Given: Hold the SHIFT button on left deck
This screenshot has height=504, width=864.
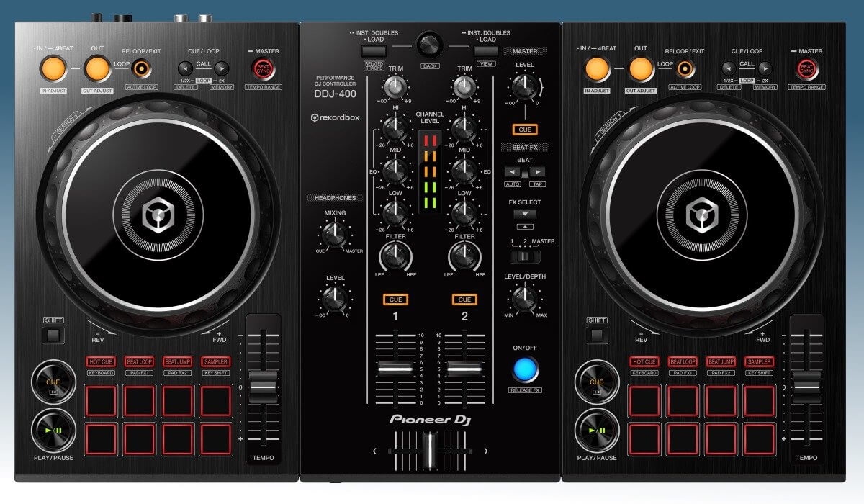Looking at the screenshot, I should click(53, 335).
